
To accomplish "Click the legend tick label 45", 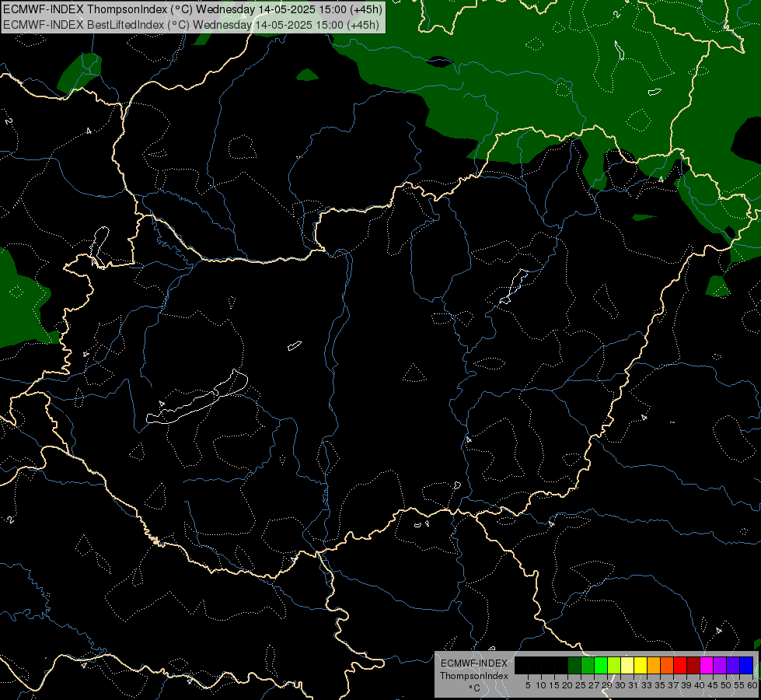I will click(713, 685).
